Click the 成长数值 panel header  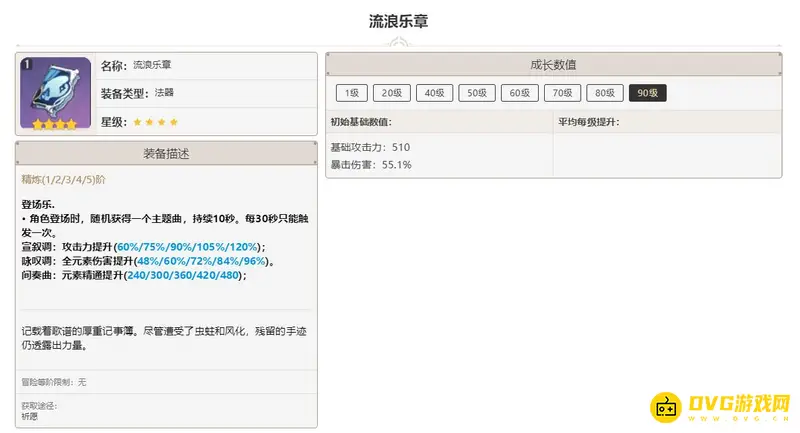(x=553, y=65)
